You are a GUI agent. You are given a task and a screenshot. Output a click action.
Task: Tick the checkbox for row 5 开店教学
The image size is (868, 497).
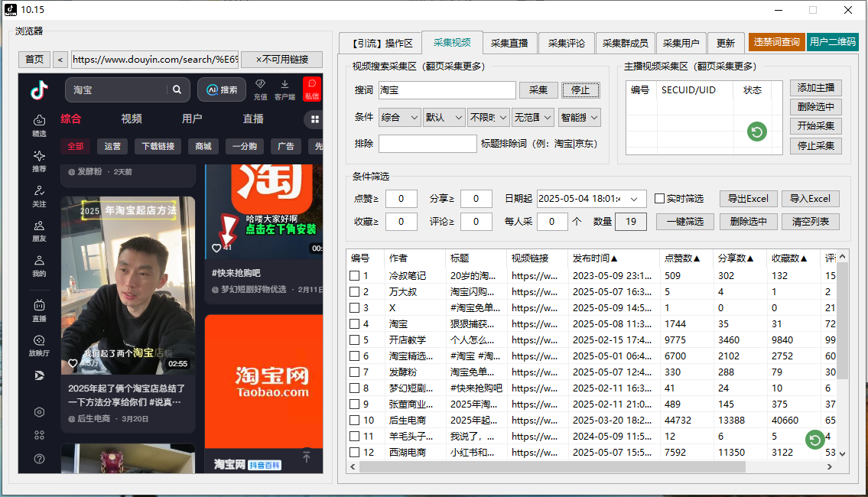[x=354, y=340]
